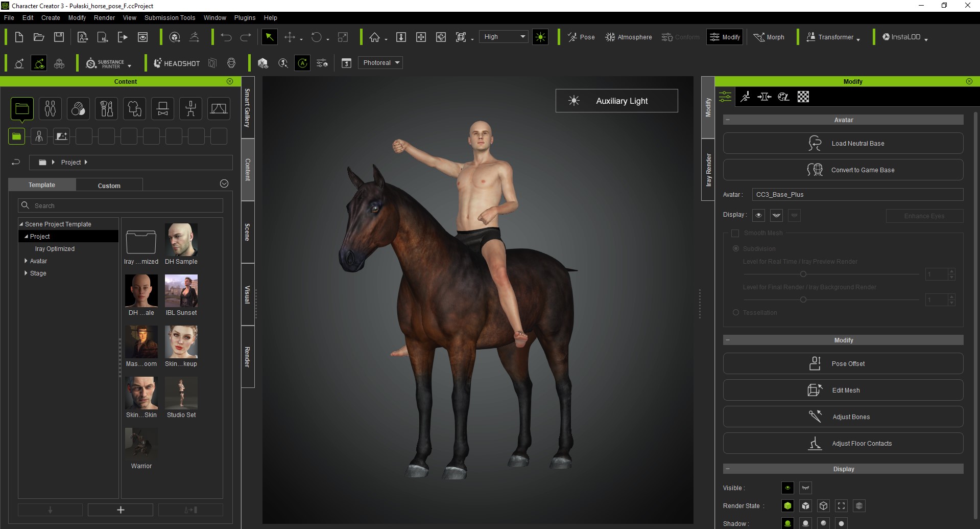Open the Motion pose tab icon in Modify

(x=745, y=97)
